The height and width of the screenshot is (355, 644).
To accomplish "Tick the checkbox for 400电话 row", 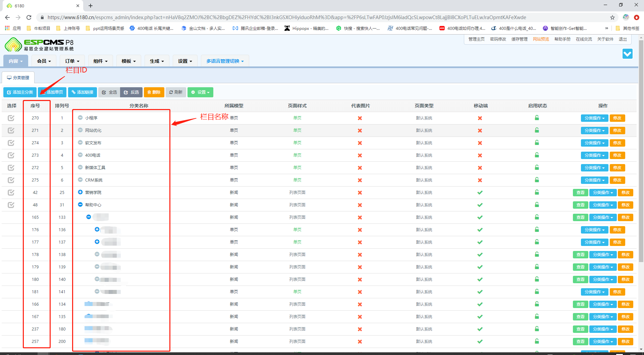I will (11, 155).
